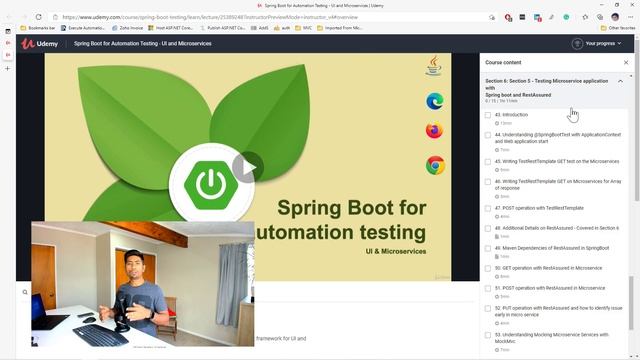Tick checkbox for lecture 46 Array of response
Image resolution: width=640 pixels, height=360 pixels.
(488, 182)
